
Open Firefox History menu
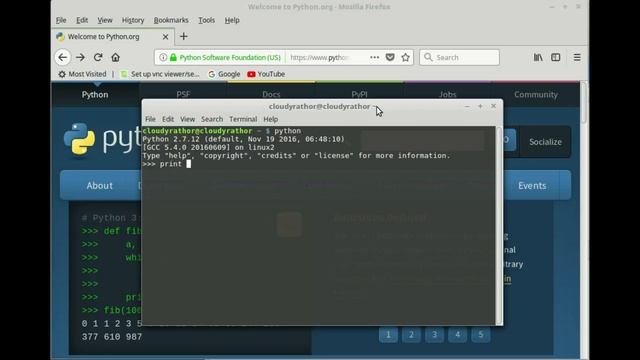(x=133, y=20)
